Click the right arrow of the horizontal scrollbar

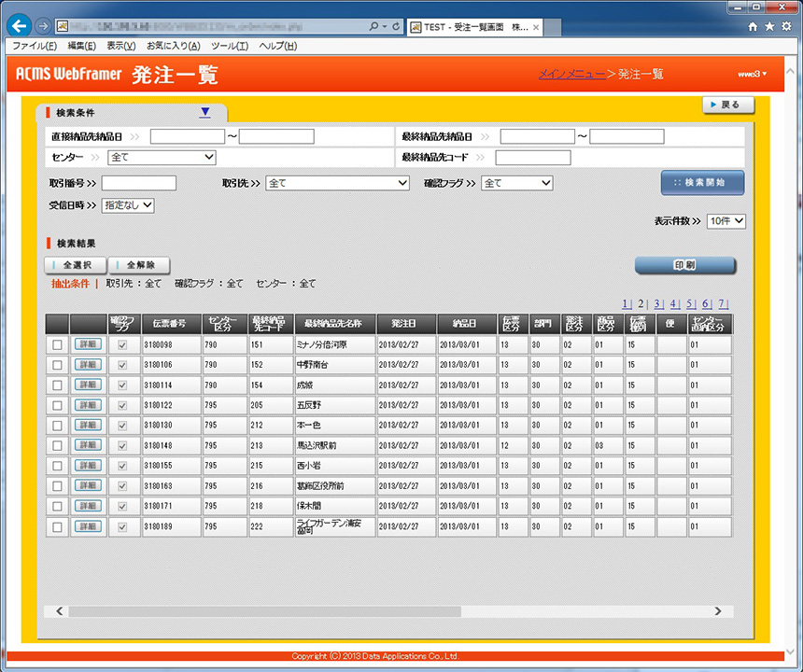tap(718, 611)
